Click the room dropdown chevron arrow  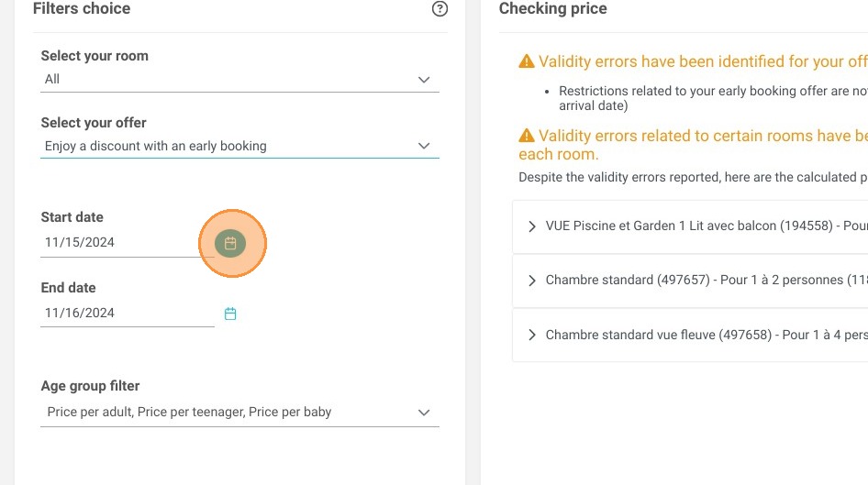point(424,80)
